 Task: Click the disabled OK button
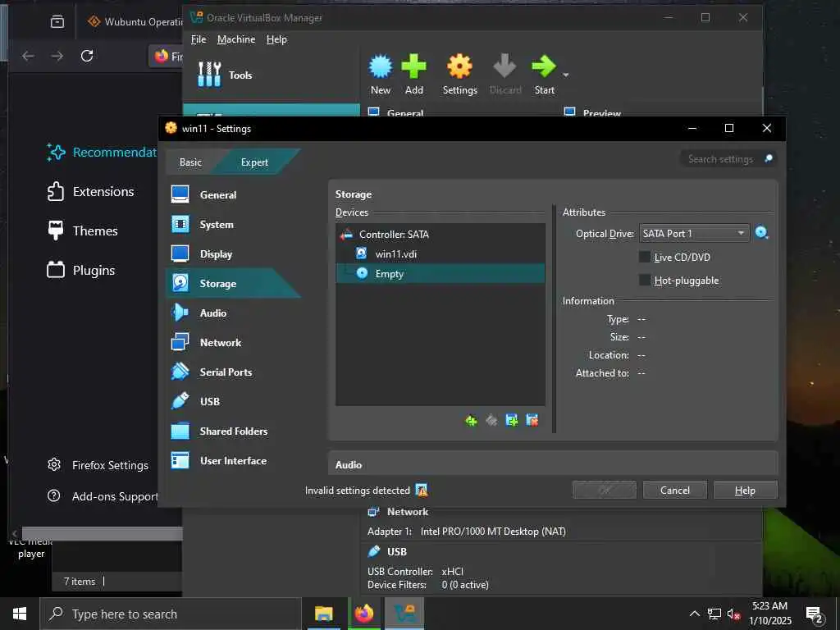605,491
